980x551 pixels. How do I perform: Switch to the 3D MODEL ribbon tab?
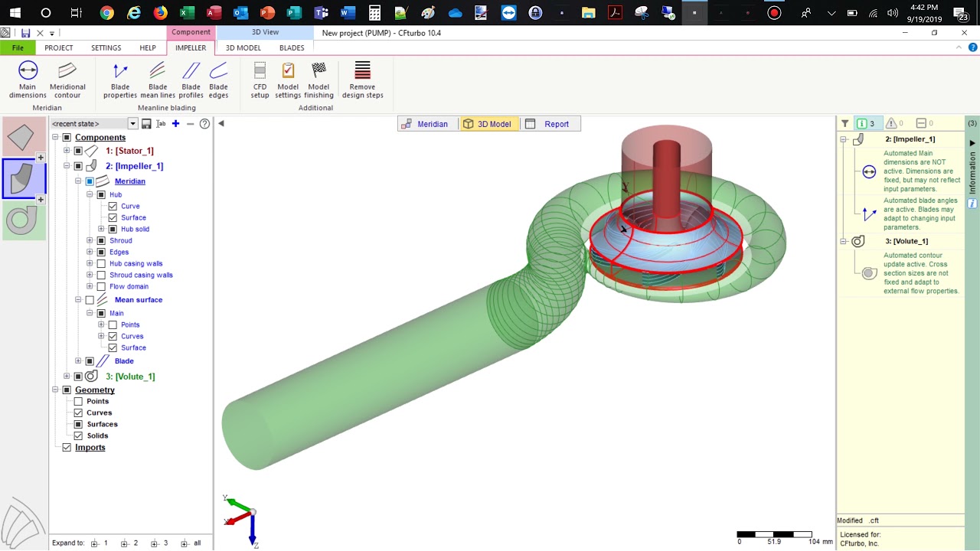pos(243,47)
